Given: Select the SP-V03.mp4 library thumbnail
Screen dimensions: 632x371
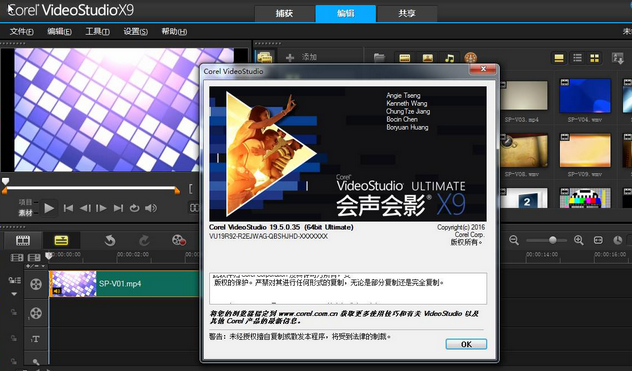Looking at the screenshot, I should [524, 96].
